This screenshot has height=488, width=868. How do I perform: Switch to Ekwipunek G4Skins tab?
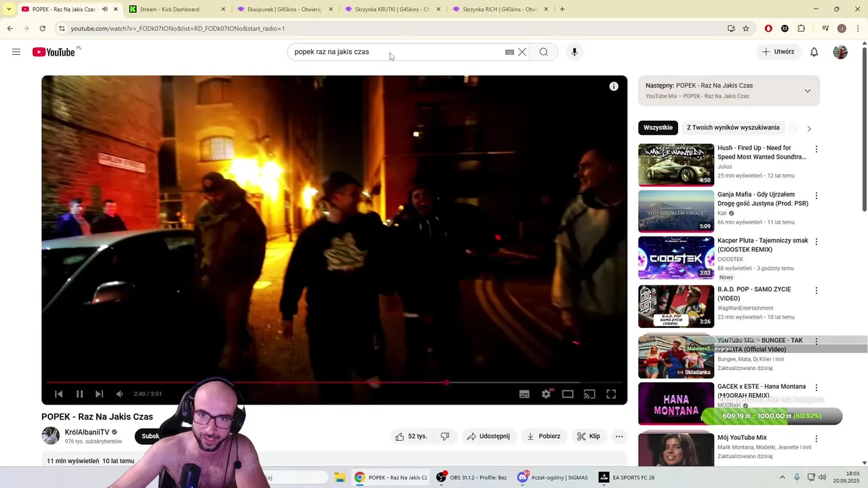click(285, 9)
